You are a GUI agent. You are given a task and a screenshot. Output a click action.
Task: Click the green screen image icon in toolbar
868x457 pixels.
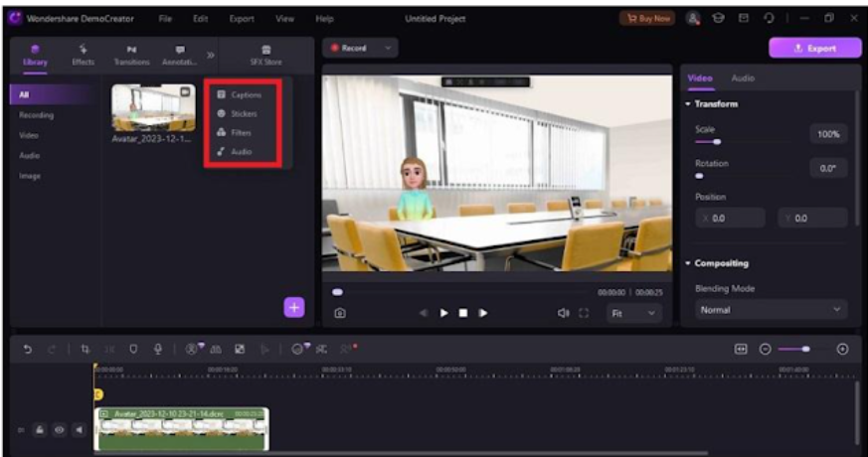pos(240,349)
